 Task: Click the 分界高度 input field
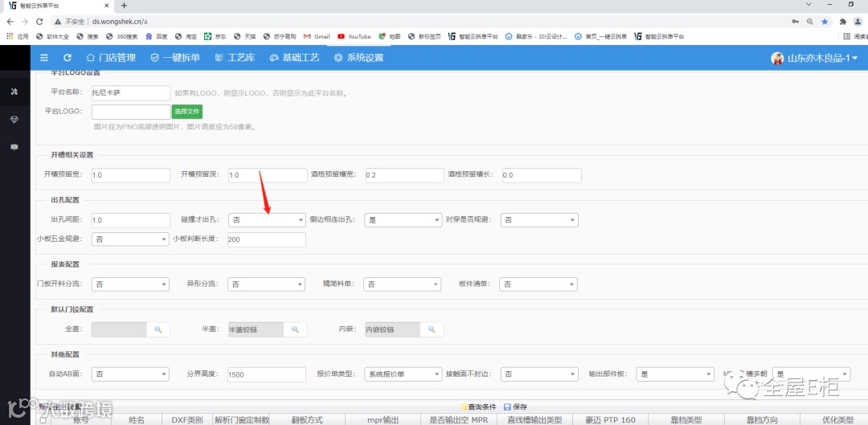pos(267,374)
